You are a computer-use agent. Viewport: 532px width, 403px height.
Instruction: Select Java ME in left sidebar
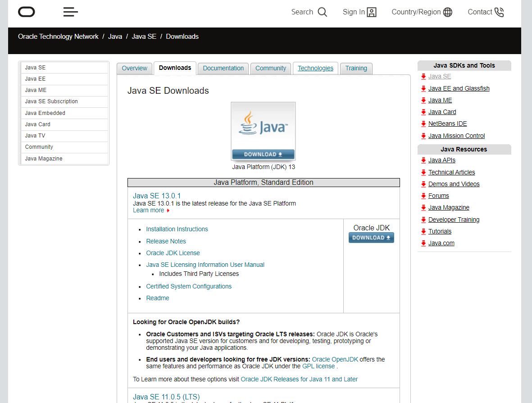pos(64,90)
